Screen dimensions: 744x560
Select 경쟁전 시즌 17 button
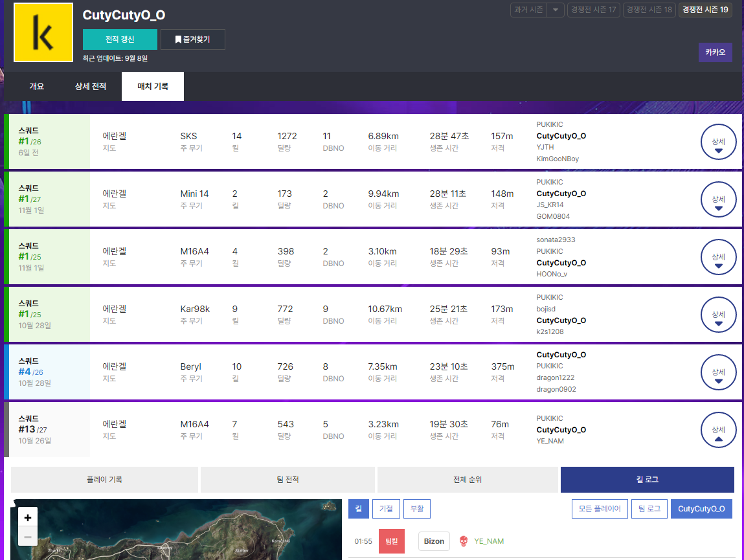(592, 10)
